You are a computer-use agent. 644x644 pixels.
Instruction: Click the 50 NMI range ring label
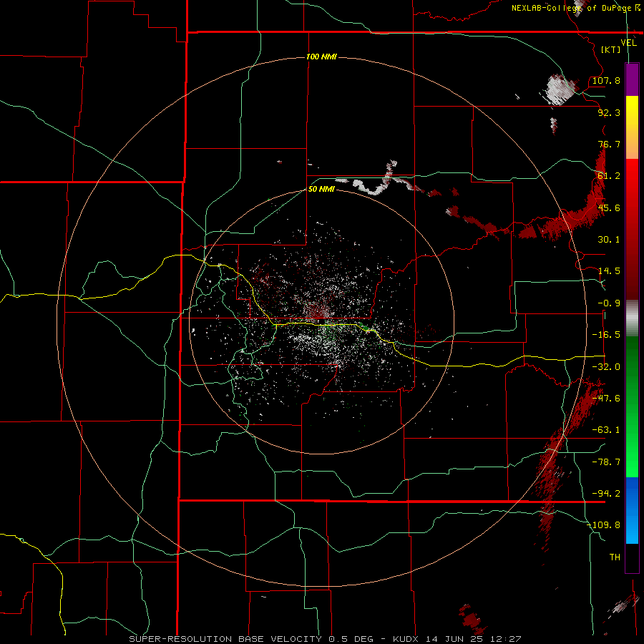click(x=321, y=189)
